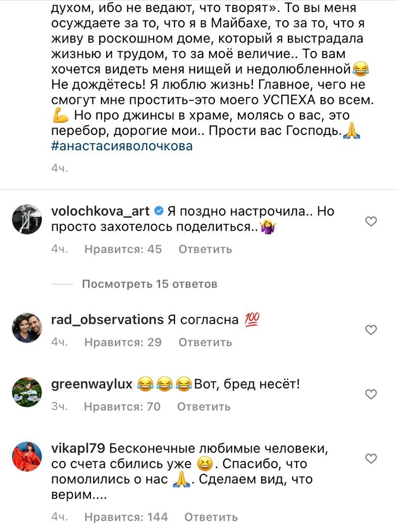Reply to volochkova_art's comment
Image resolution: width=398 pixels, height=532 pixels.
point(203,249)
